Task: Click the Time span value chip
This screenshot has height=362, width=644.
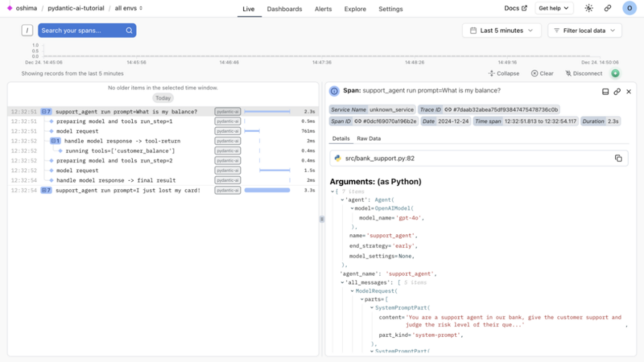Action: point(526,121)
